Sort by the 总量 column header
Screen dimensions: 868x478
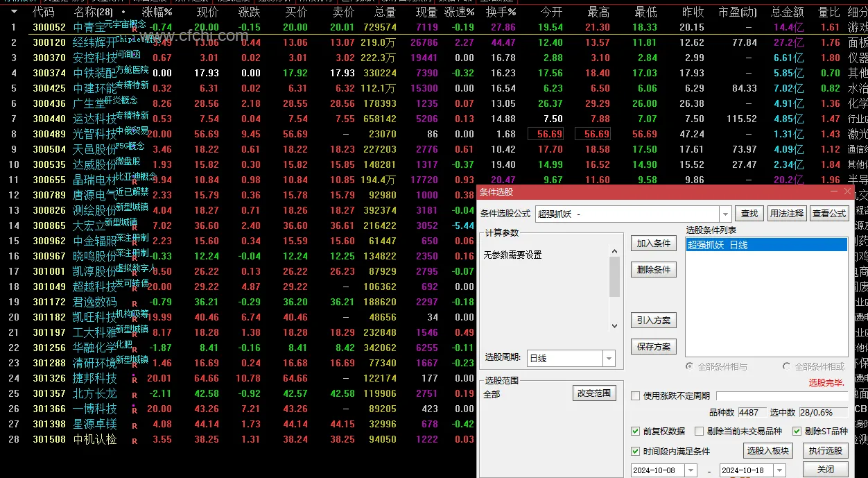(385, 12)
